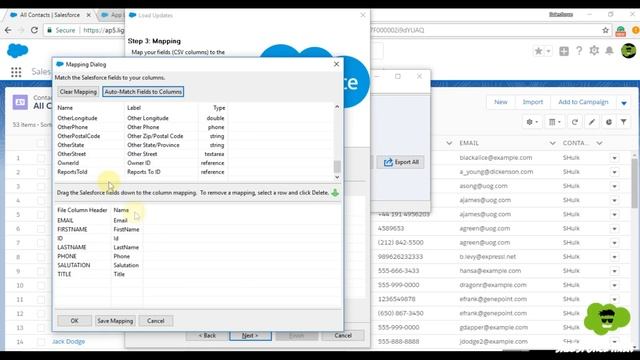Image resolution: width=640 pixels, height=360 pixels.
Task: Open the list filter funnel icon
Action: click(624, 122)
